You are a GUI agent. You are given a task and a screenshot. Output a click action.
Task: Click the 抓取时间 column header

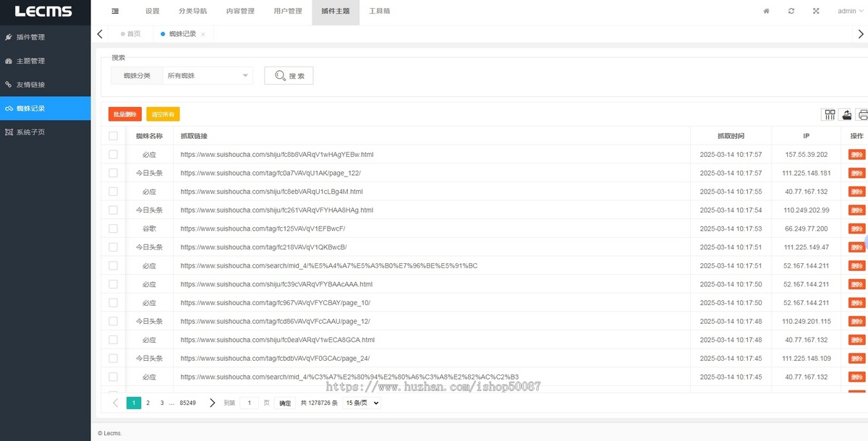click(731, 136)
